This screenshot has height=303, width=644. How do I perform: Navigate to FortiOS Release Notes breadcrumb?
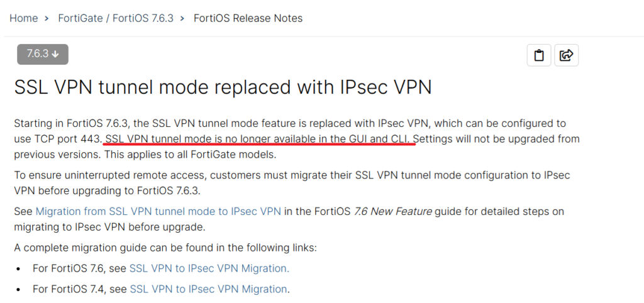(x=248, y=18)
